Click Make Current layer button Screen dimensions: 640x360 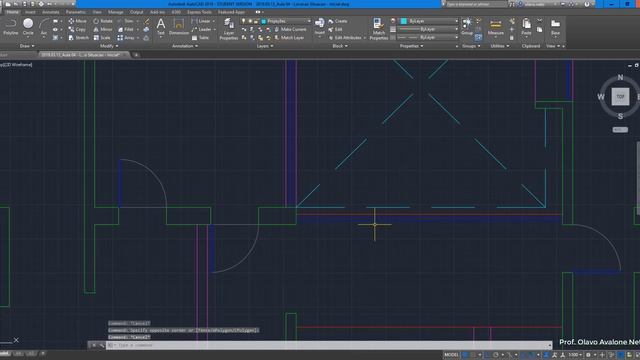point(290,29)
